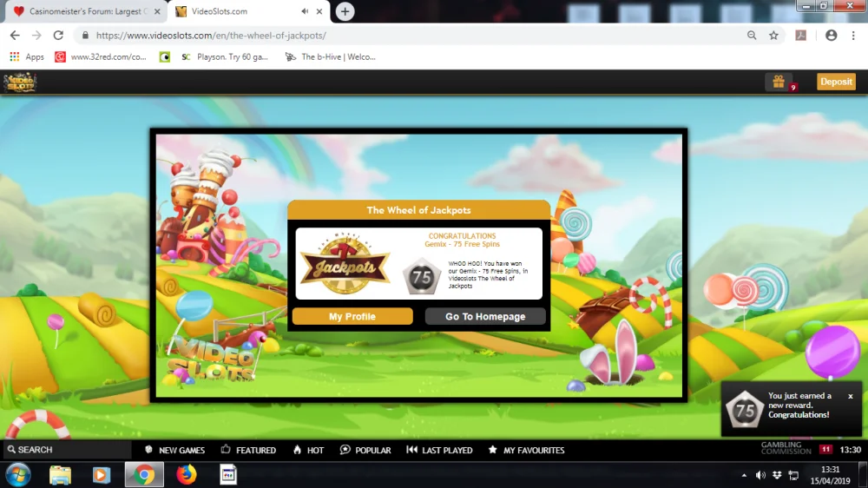Viewport: 868px width, 488px height.
Task: Click the 75 free spins badge in dialog
Action: click(x=421, y=276)
